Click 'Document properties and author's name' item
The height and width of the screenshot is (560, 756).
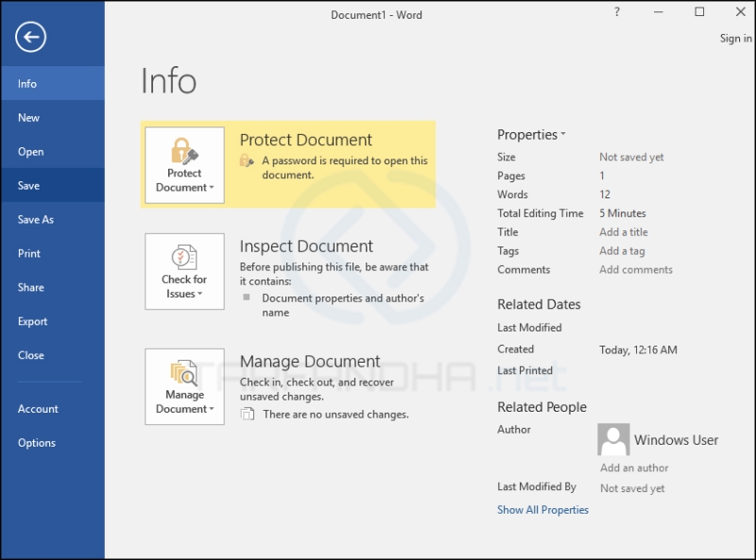343,305
